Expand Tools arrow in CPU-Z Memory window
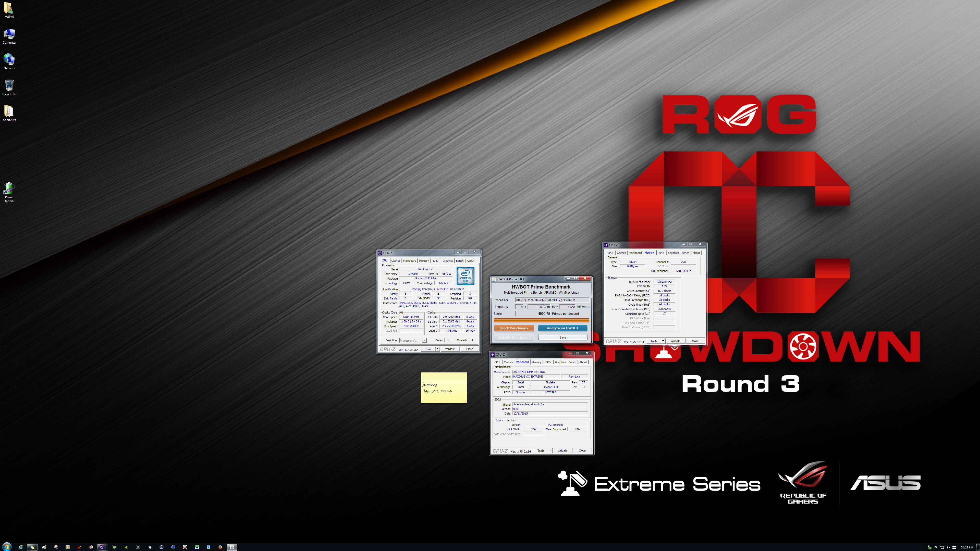The image size is (980, 551). point(663,341)
